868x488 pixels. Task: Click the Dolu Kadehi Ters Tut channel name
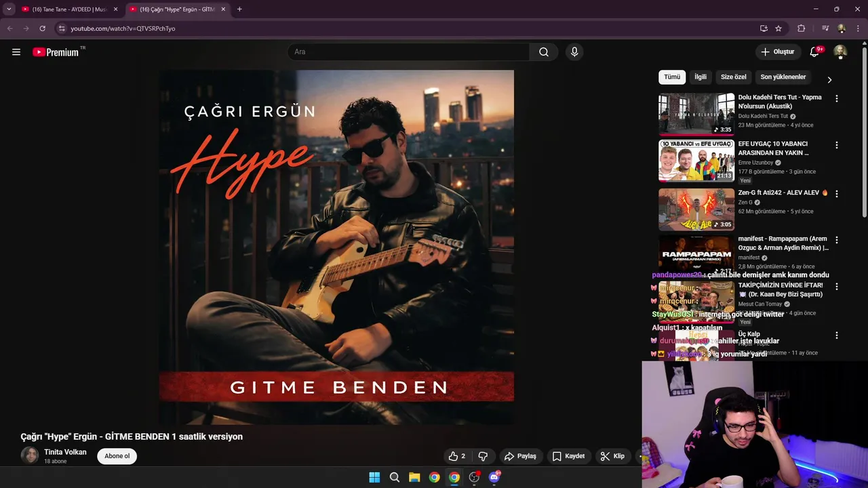point(763,116)
